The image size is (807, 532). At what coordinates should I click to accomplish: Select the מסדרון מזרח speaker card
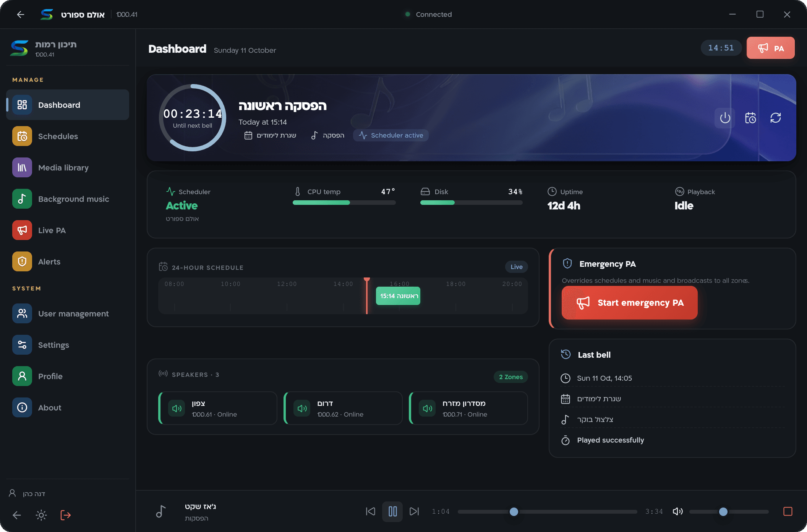(468, 408)
